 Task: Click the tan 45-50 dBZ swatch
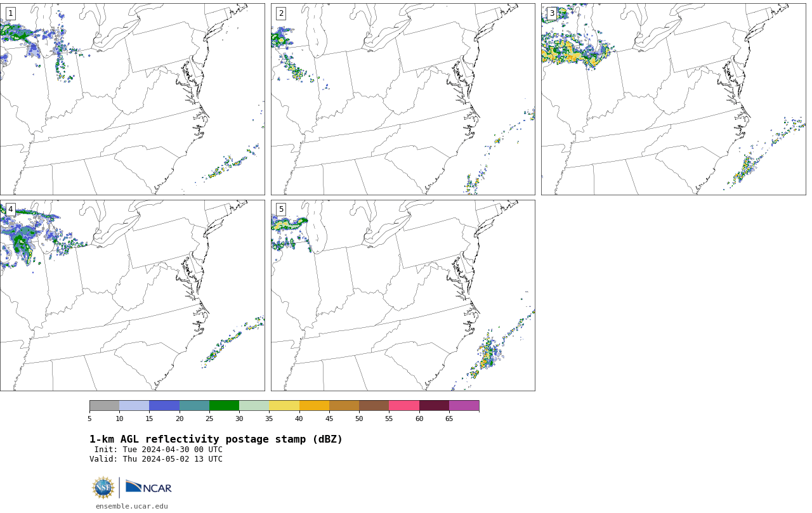coord(344,406)
